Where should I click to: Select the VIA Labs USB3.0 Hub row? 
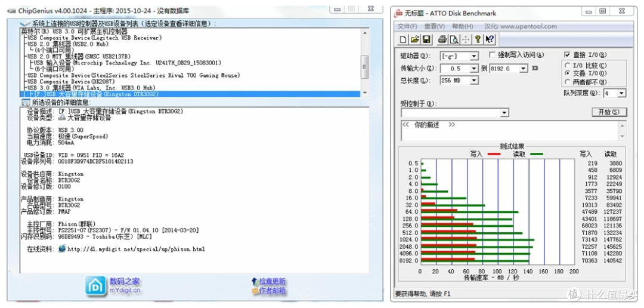91,88
